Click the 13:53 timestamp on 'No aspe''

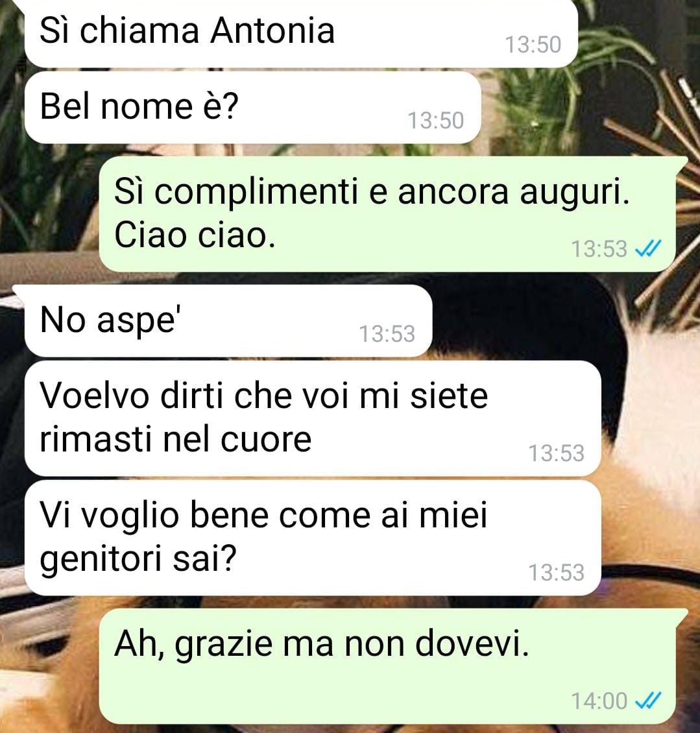(x=387, y=334)
